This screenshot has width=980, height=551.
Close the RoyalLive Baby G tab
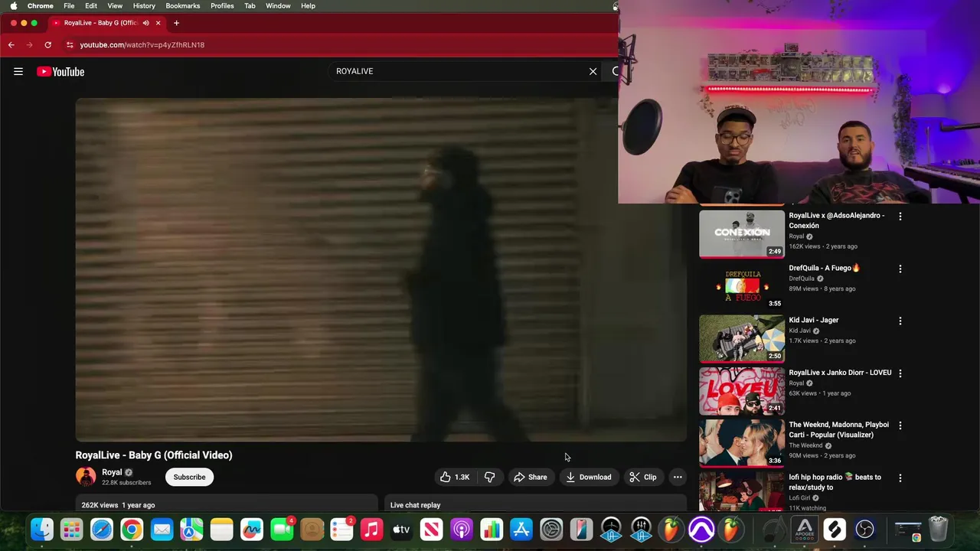click(158, 23)
